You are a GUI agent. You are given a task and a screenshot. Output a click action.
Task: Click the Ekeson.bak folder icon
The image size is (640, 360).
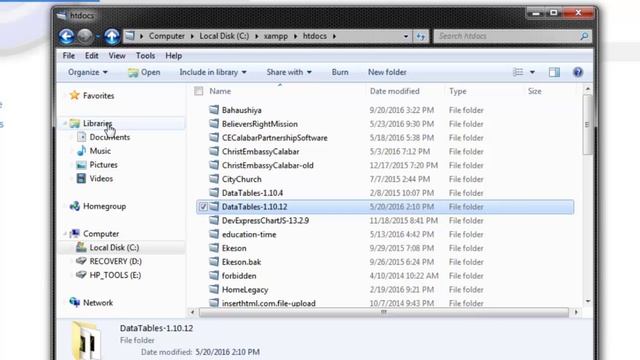pyautogui.click(x=214, y=262)
